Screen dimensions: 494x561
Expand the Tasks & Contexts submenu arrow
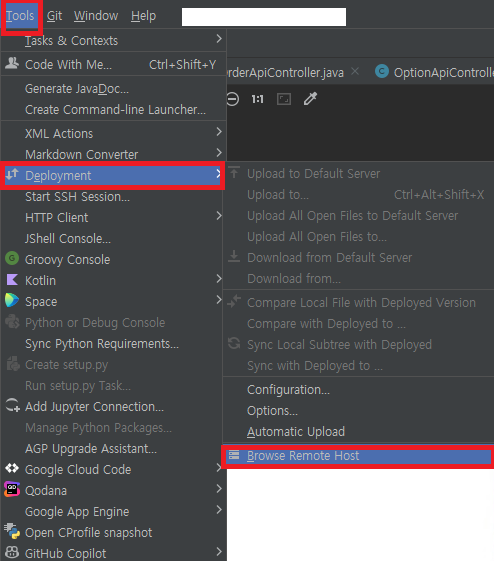tap(219, 39)
